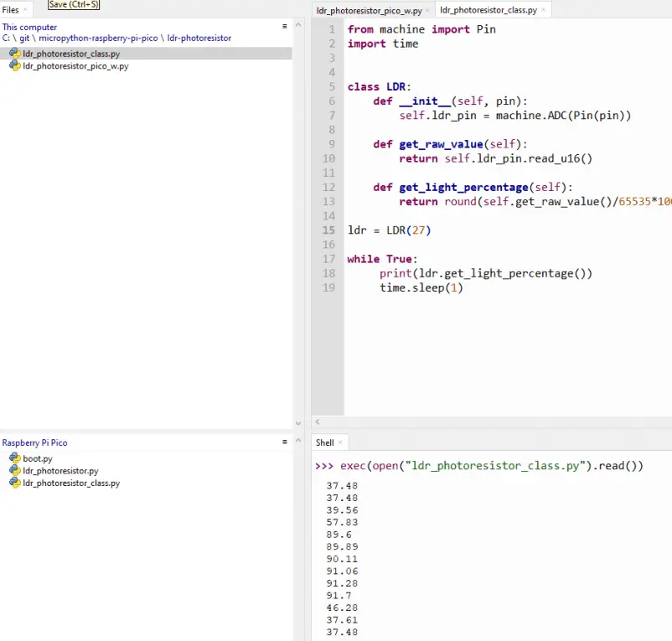This screenshot has width=672, height=641.
Task: Open ldr_photoresistor_class.py in local files
Action: coord(71,54)
